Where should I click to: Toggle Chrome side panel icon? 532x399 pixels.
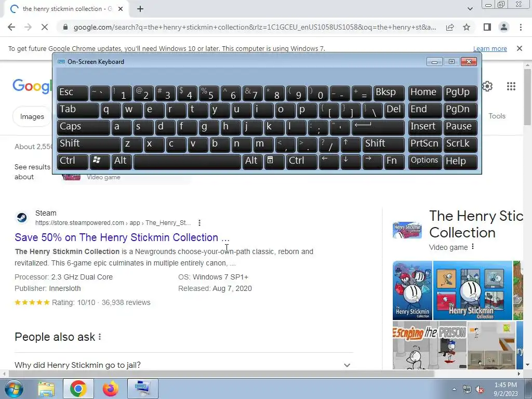[x=487, y=27]
